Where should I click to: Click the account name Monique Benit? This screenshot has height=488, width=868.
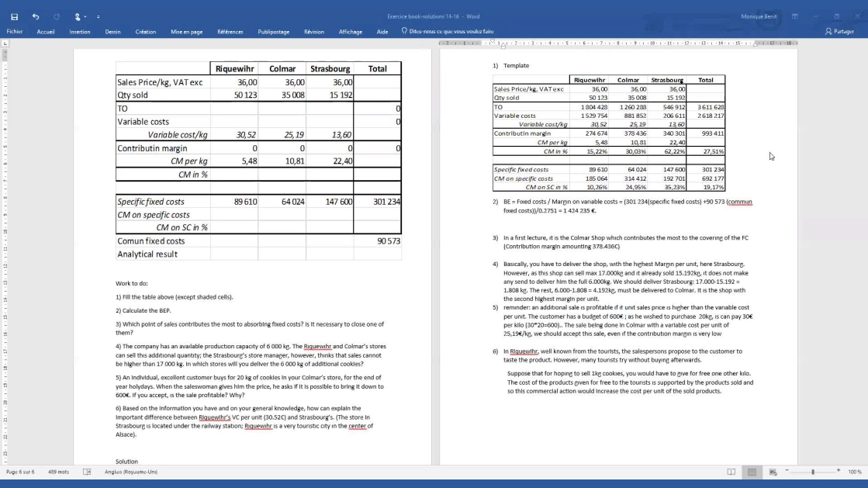coord(759,16)
